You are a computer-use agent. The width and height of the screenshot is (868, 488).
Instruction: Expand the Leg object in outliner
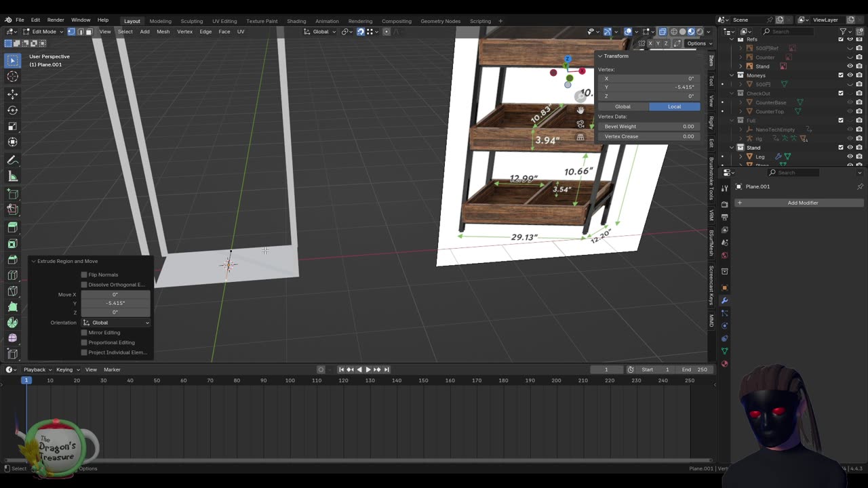(741, 157)
